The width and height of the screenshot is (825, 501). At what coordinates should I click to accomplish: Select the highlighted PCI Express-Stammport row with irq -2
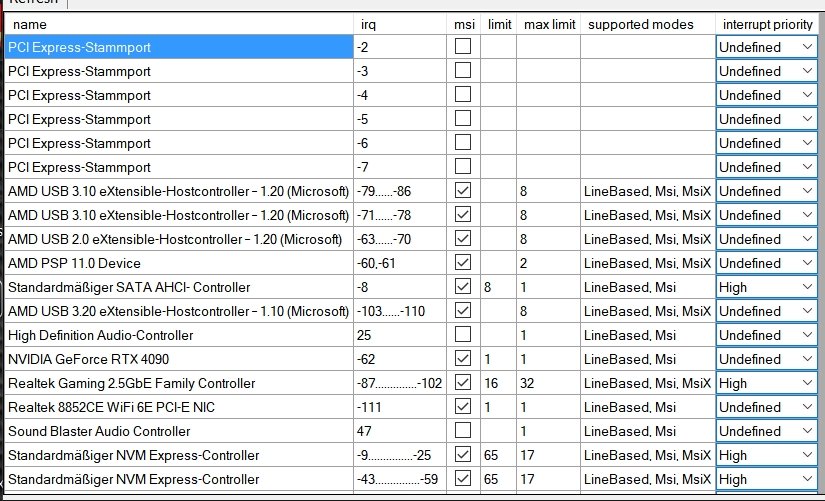[x=179, y=47]
